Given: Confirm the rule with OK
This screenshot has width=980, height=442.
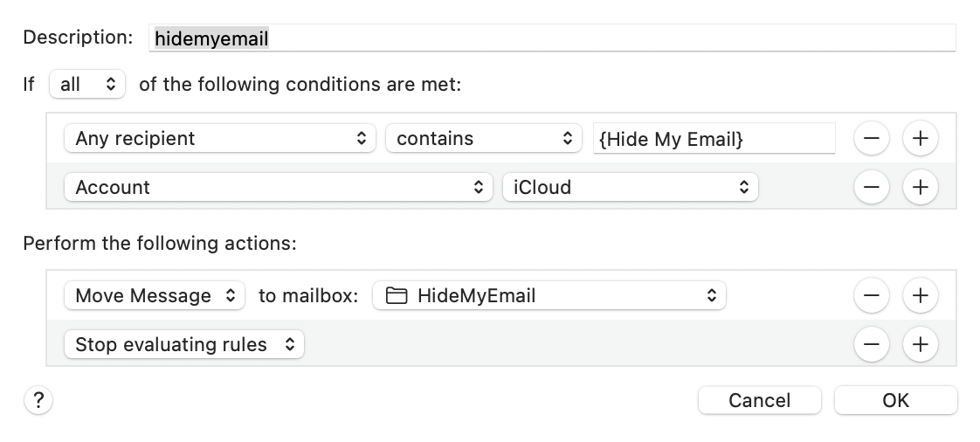Looking at the screenshot, I should [895, 400].
